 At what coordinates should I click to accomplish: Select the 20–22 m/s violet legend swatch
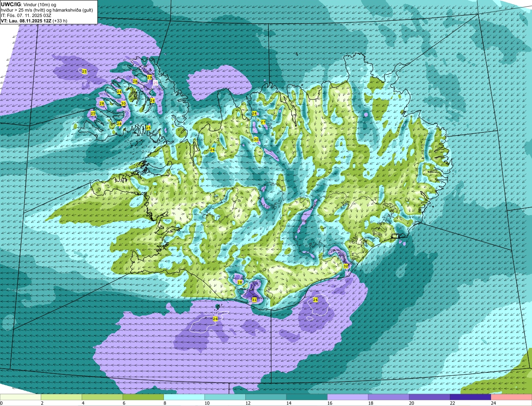pyautogui.click(x=430, y=397)
